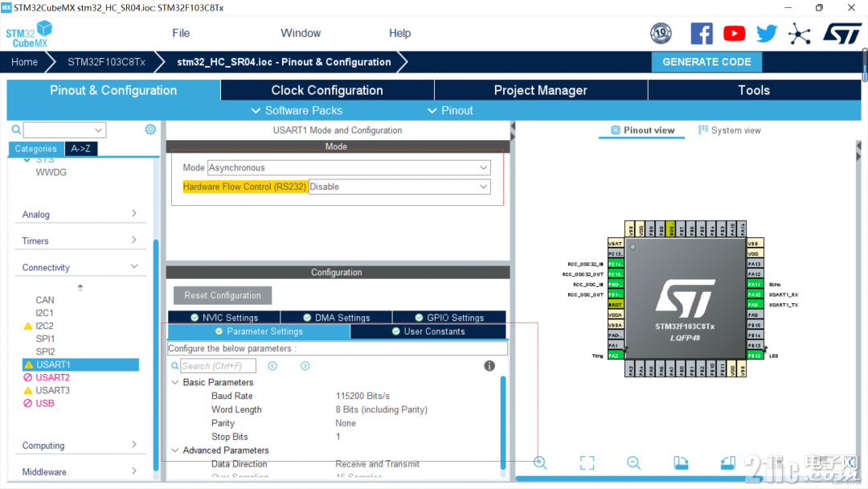Click the parameter list vertical scrollbar
Screen dimensions: 868x489
pyautogui.click(x=502, y=423)
